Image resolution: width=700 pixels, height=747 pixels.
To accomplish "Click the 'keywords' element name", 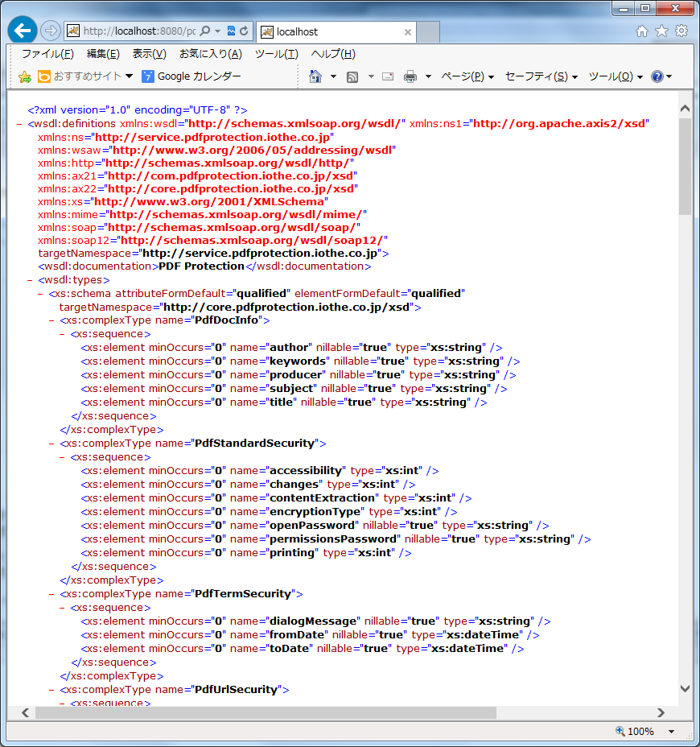I will (298, 361).
